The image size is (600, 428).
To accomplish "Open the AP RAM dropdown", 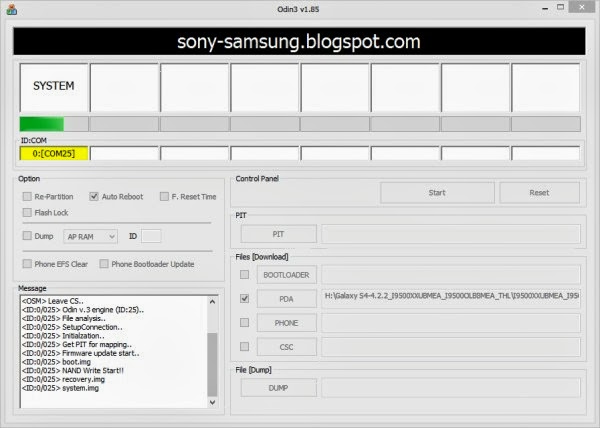I will pos(91,237).
